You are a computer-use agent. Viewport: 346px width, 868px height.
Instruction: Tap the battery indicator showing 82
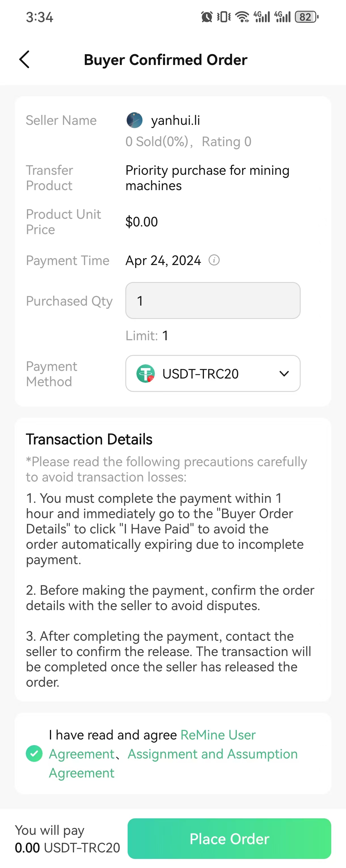point(307,16)
